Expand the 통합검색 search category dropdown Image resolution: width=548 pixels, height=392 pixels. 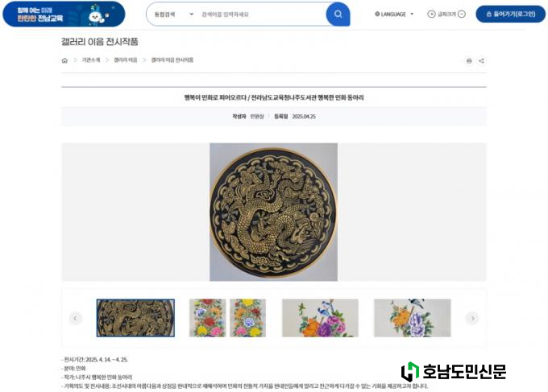click(x=174, y=14)
